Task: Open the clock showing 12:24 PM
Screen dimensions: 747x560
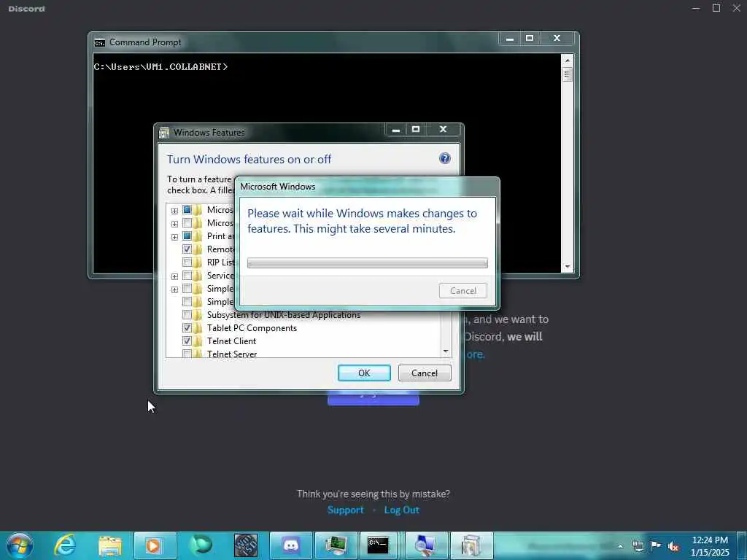Action: coord(710,540)
